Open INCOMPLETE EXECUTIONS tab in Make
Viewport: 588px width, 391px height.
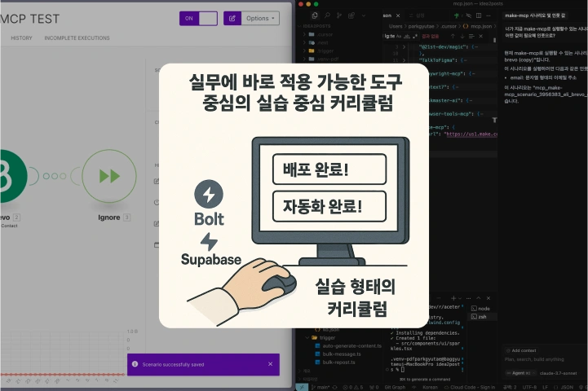point(77,38)
